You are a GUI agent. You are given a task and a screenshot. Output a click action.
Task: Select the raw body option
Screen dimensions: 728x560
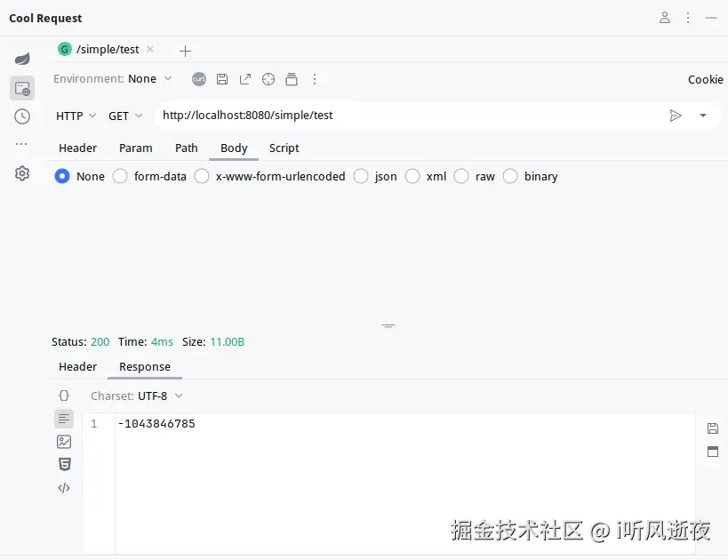point(461,177)
